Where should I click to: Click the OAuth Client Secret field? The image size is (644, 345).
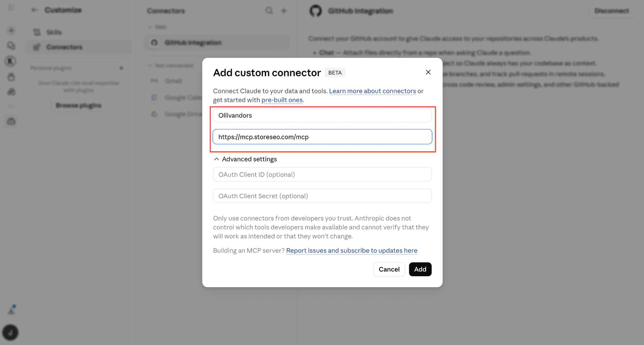pyautogui.click(x=322, y=196)
